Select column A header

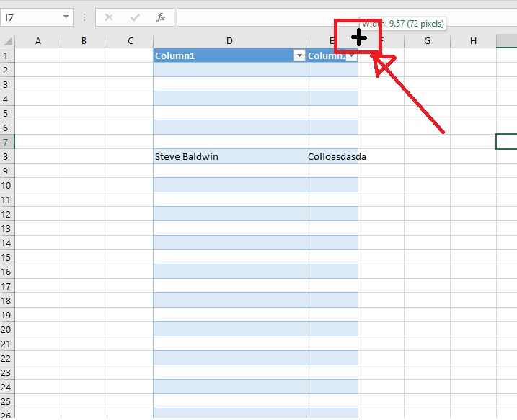click(x=38, y=41)
